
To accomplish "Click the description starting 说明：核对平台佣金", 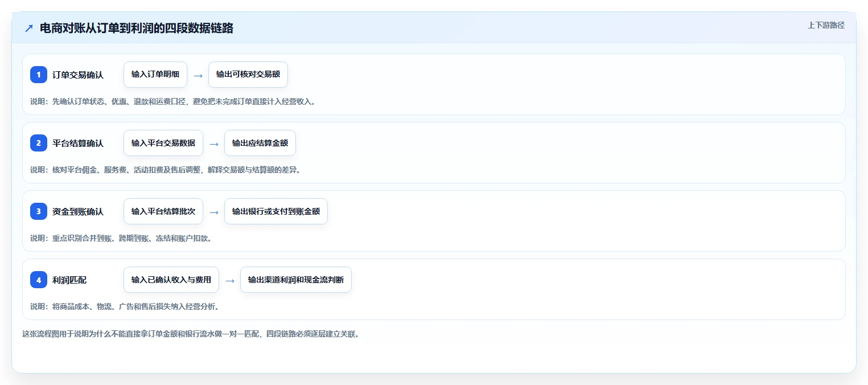I will tap(165, 170).
